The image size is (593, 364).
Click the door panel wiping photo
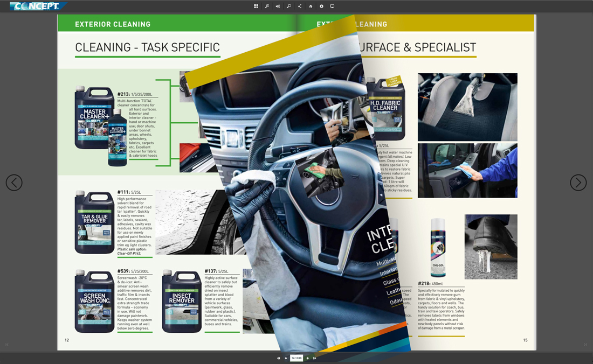click(467, 170)
